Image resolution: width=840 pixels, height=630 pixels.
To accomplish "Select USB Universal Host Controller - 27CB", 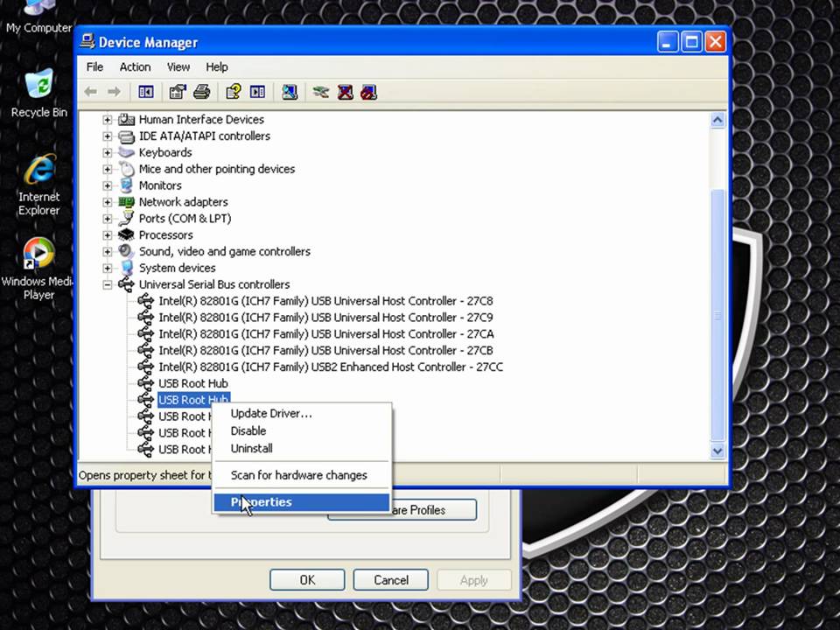I will pos(325,350).
